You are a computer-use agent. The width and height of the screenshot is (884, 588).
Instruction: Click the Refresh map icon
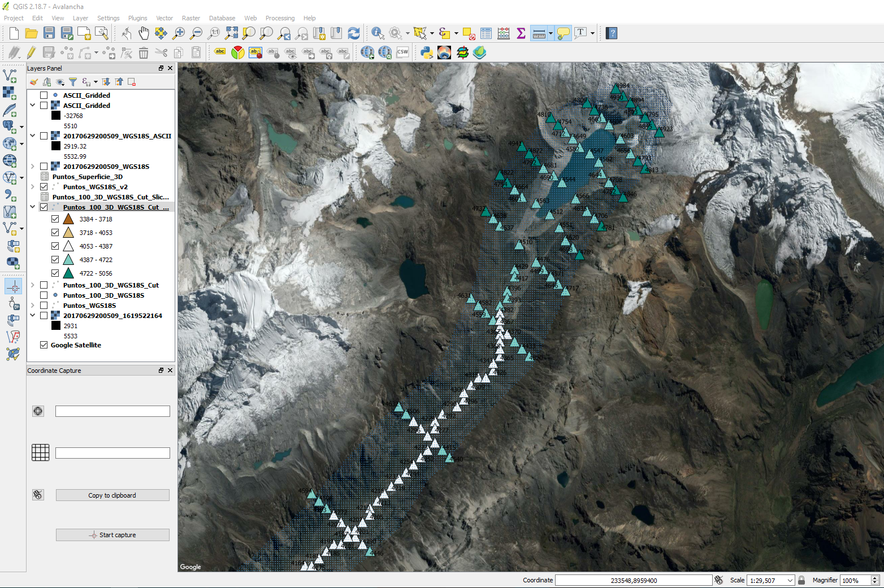coord(354,33)
